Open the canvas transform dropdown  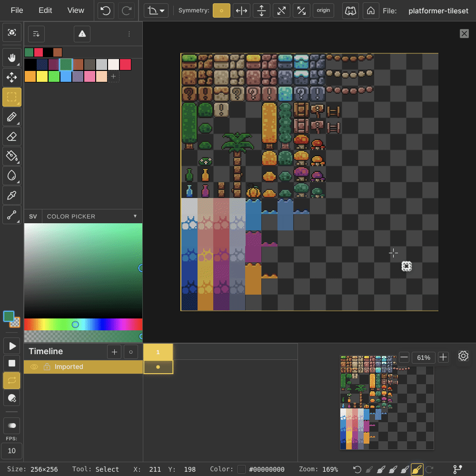(x=156, y=10)
